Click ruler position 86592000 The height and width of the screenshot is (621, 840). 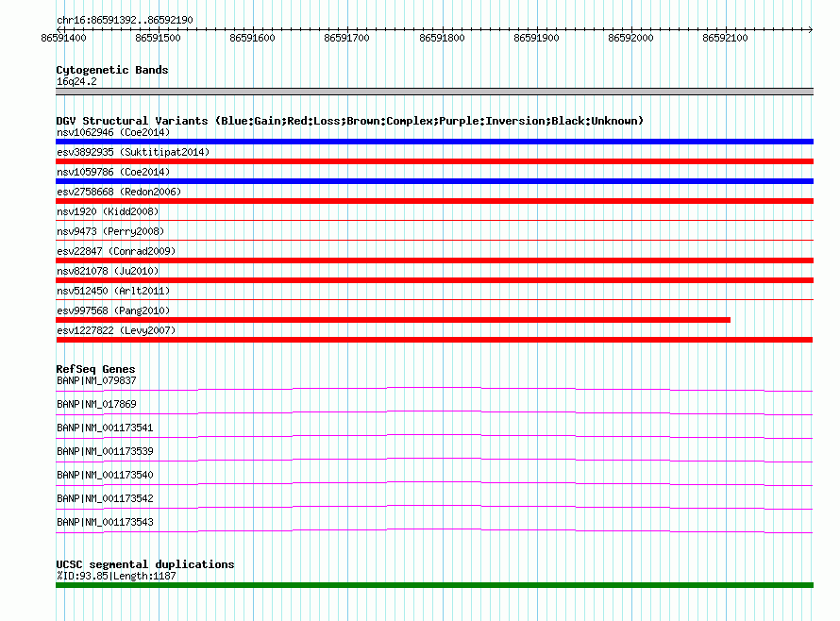point(631,38)
